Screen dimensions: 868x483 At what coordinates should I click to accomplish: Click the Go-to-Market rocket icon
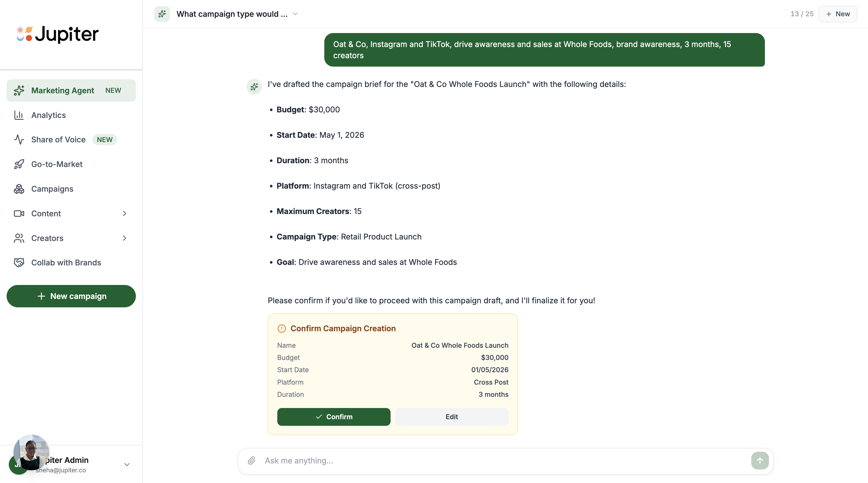coord(19,164)
